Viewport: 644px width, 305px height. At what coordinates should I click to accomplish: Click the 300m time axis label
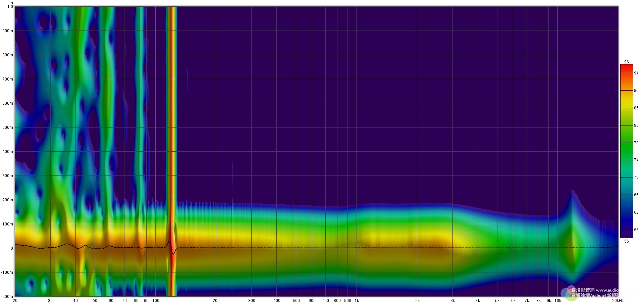point(8,176)
